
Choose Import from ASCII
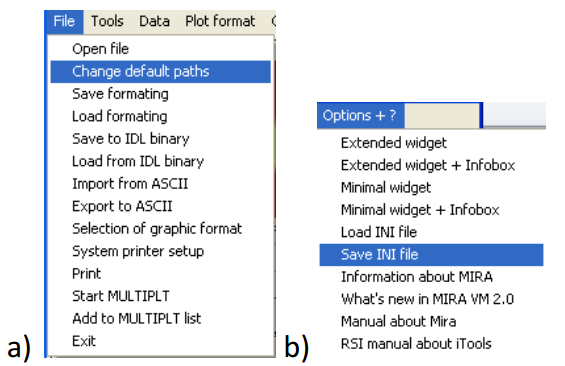point(160,183)
